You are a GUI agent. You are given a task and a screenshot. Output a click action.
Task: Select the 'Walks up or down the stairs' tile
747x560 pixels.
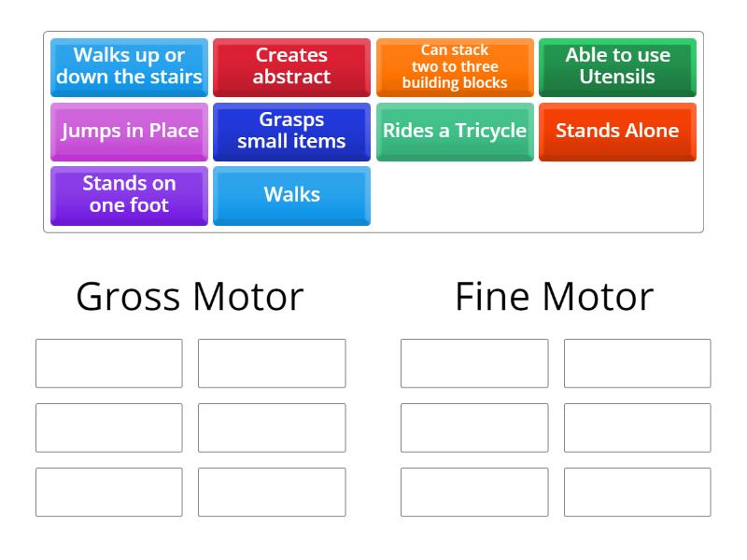click(x=129, y=66)
